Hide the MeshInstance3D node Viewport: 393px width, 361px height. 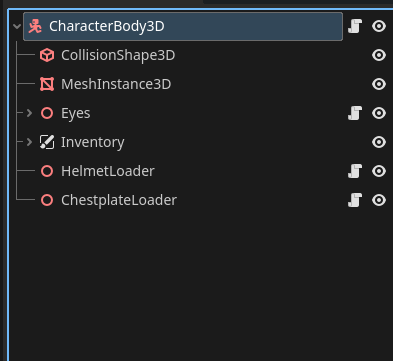click(379, 84)
